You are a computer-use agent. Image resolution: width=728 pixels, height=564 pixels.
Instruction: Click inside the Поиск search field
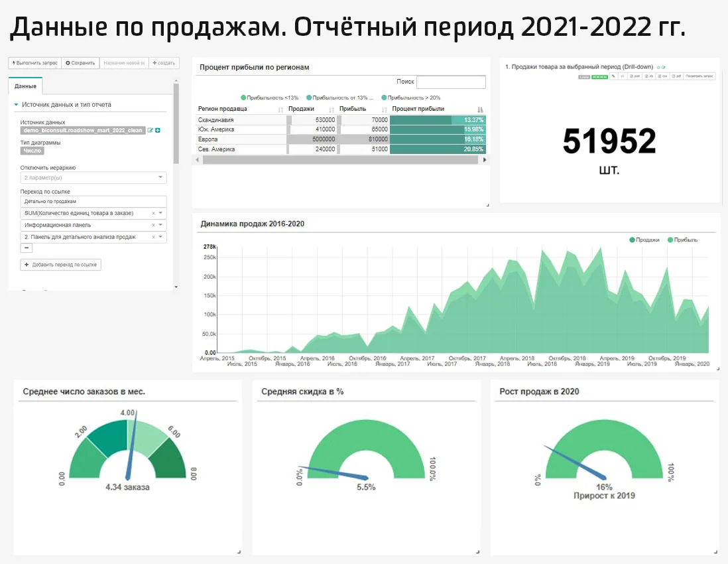[x=452, y=82]
